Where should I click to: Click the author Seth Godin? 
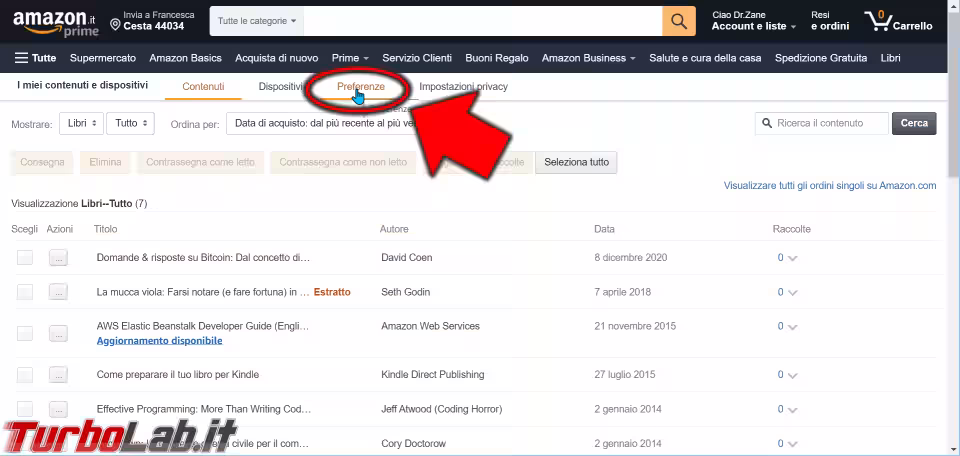coord(405,292)
